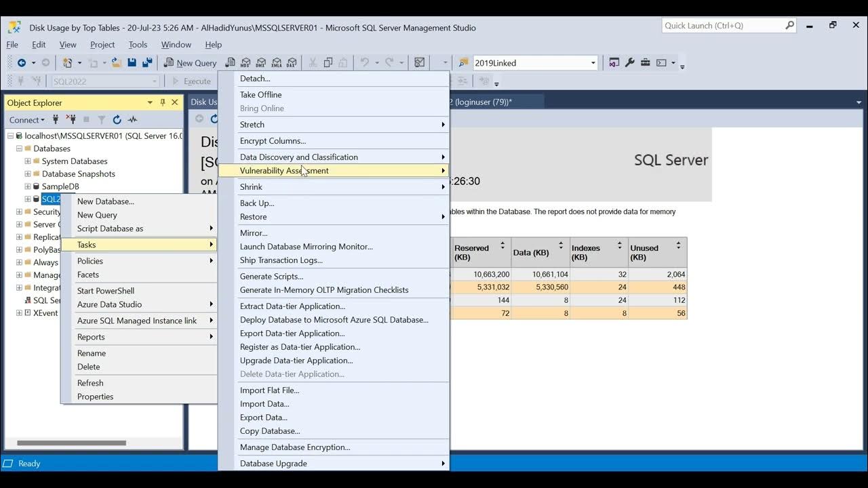Sort report by Reserved (KB) column
This screenshot has width=868, height=488.
coord(502,245)
